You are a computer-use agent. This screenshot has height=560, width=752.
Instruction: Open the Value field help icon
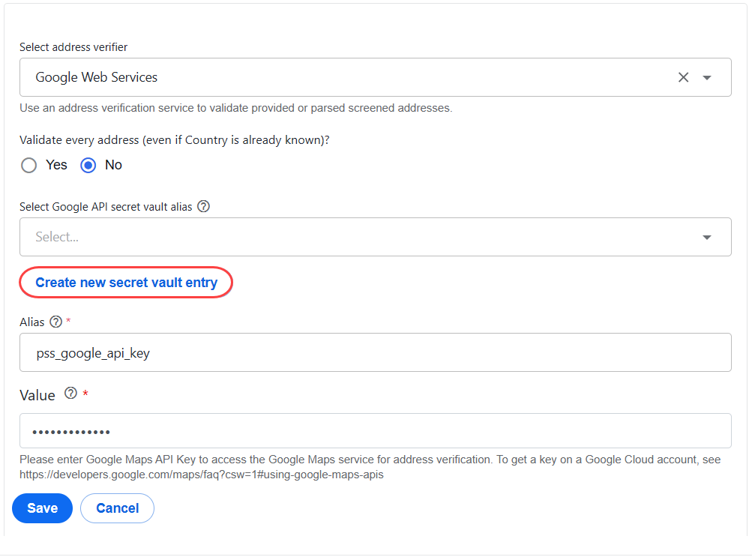pos(71,393)
